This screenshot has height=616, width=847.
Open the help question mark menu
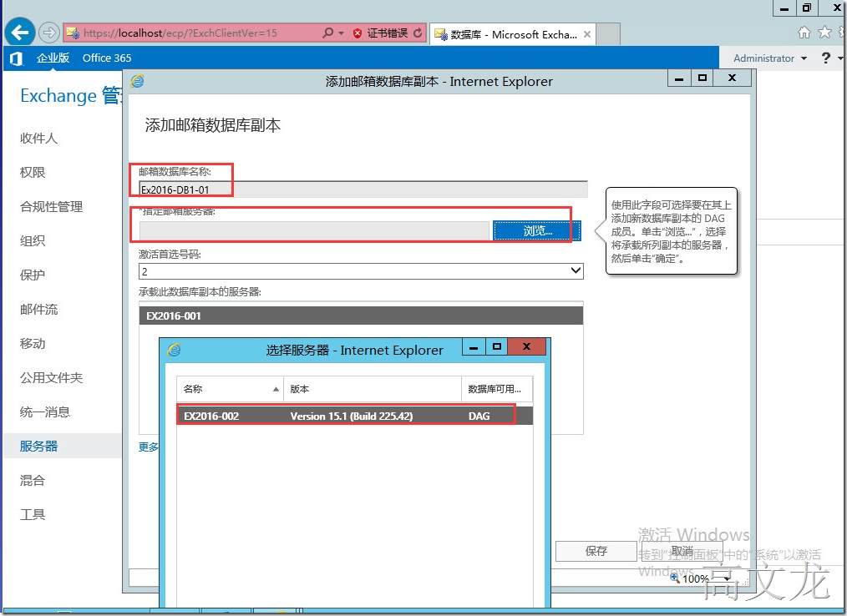coord(826,58)
